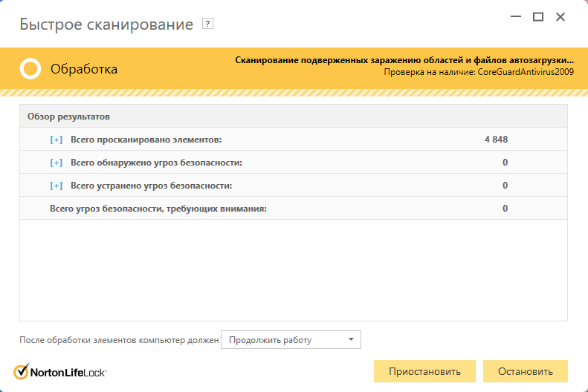The width and height of the screenshot is (588, 392).
Task: Select the threats requiring attention row text
Action: [x=158, y=209]
